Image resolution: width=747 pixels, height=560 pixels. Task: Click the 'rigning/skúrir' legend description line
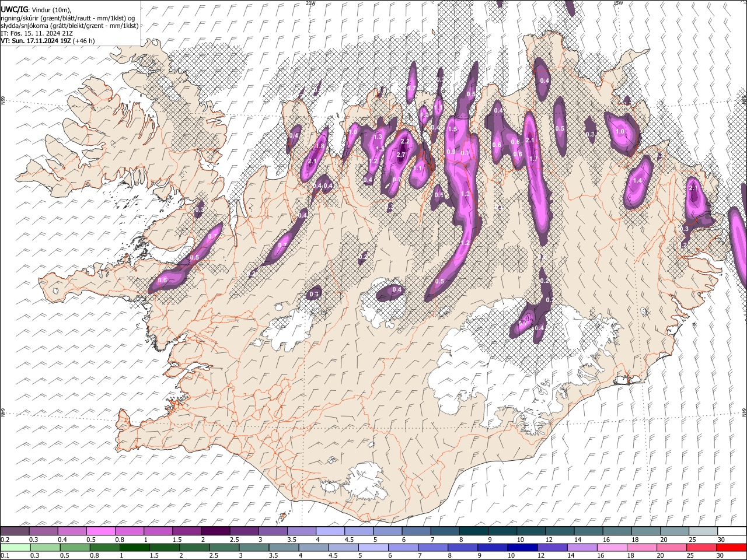(68, 18)
